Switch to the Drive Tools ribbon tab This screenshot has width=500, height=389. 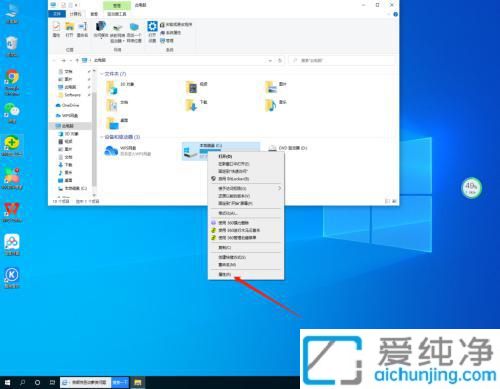[117, 14]
